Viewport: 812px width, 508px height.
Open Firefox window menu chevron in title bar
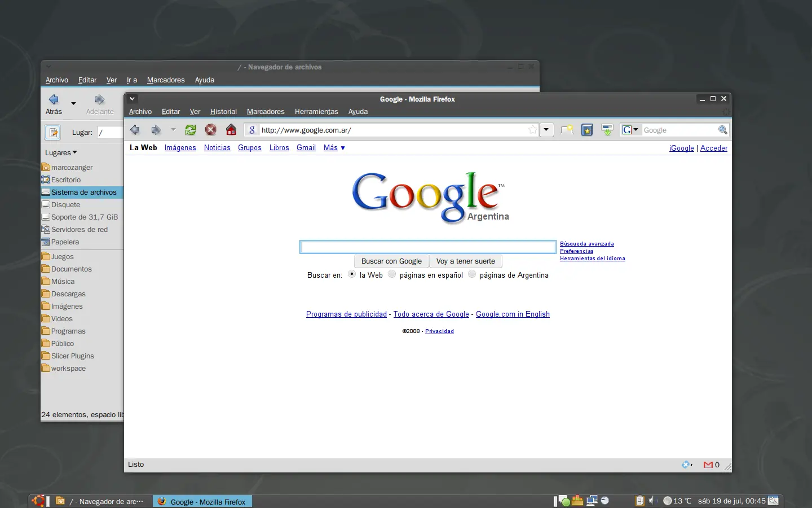pyautogui.click(x=132, y=99)
